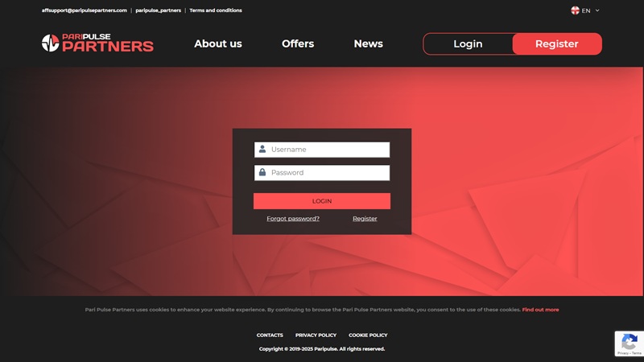Open the COOKIE POLICY footer link
The width and height of the screenshot is (644, 362).
[x=368, y=335]
